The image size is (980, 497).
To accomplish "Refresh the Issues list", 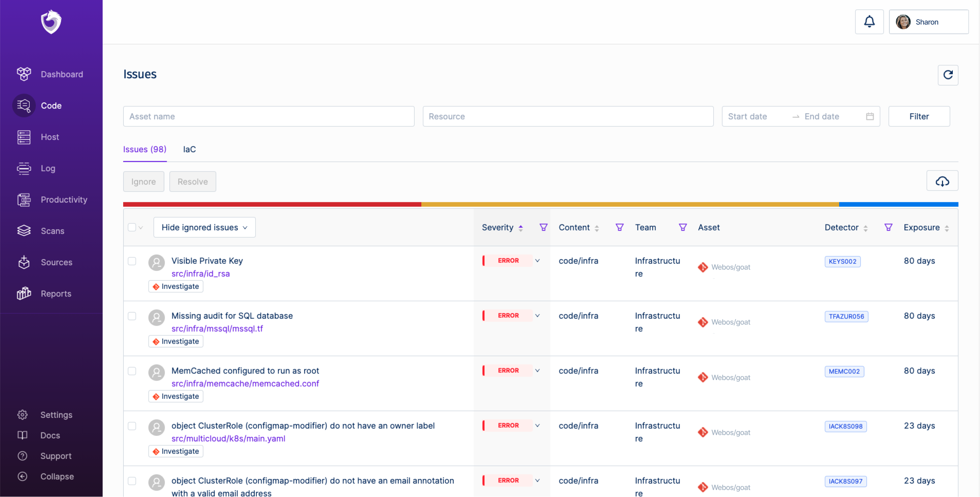I will 948,75.
